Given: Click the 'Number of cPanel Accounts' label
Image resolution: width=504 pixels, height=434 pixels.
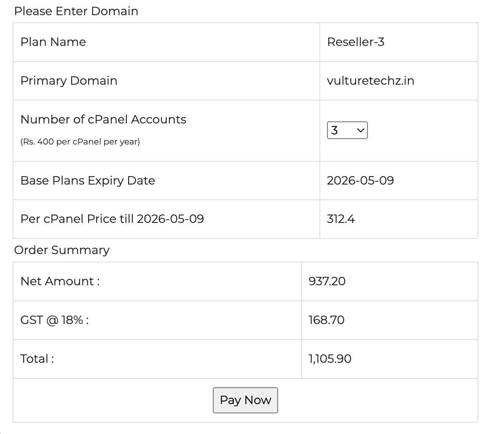Looking at the screenshot, I should tap(103, 120).
